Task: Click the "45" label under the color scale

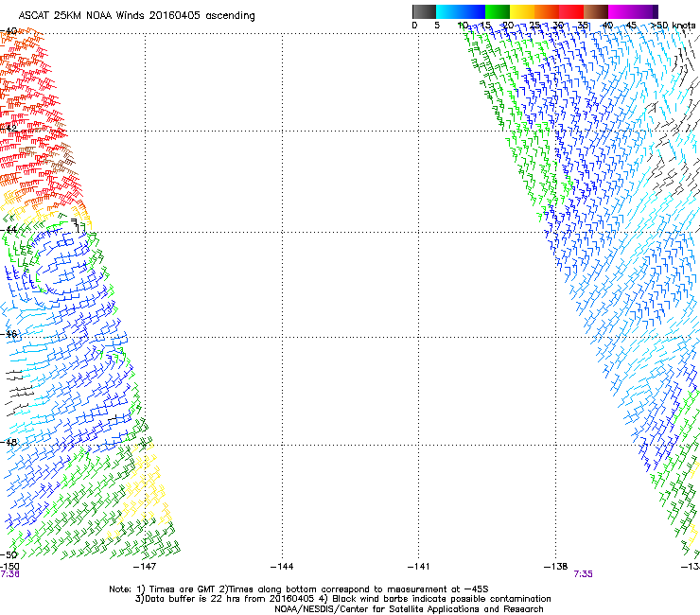Action: pyautogui.click(x=631, y=26)
